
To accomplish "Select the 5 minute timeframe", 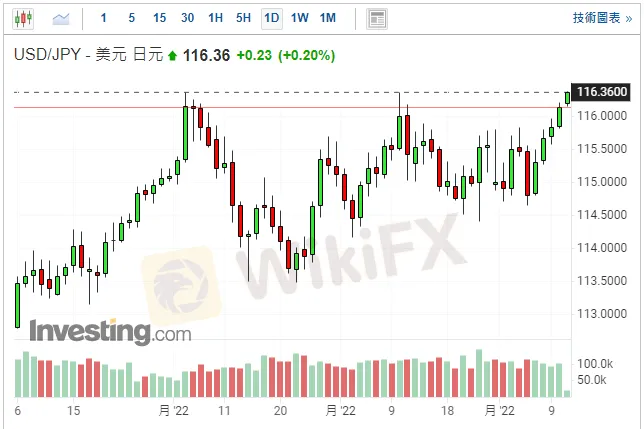I will [132, 18].
